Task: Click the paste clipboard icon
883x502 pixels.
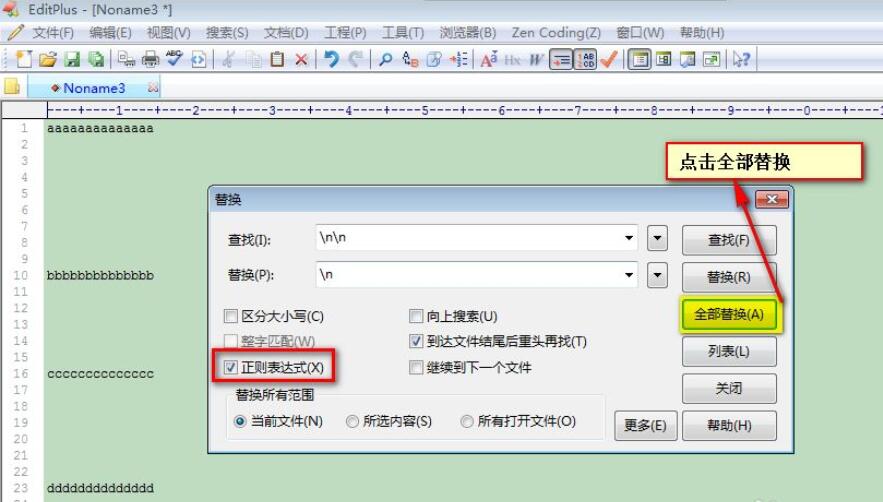Action: 277,59
